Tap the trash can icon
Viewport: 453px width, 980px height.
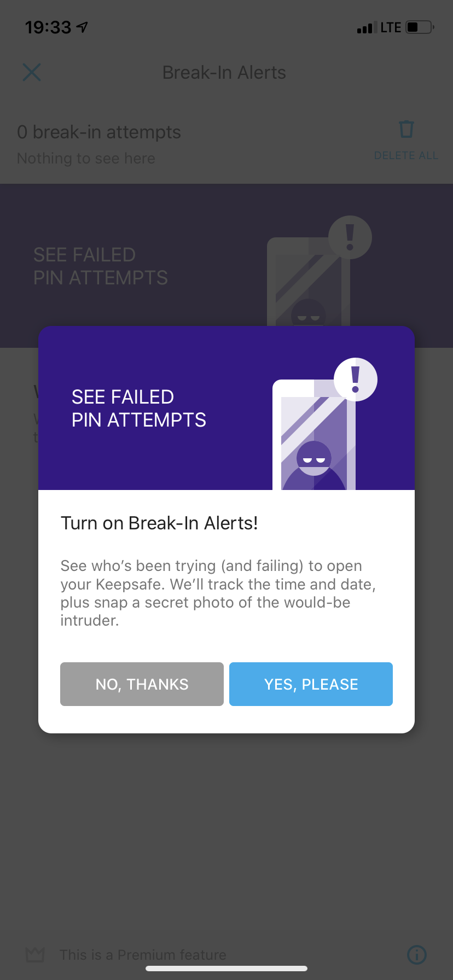tap(406, 130)
